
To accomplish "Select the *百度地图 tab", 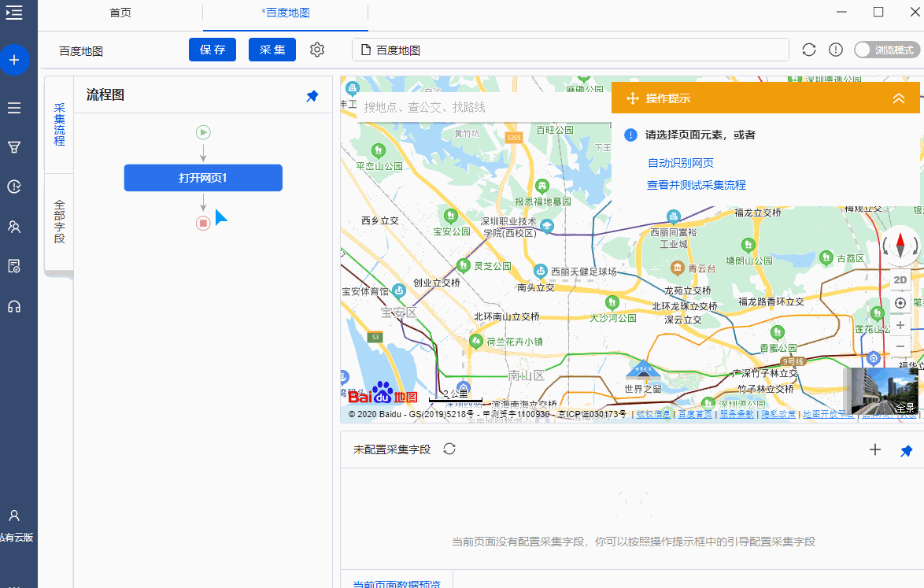I will 286,13.
